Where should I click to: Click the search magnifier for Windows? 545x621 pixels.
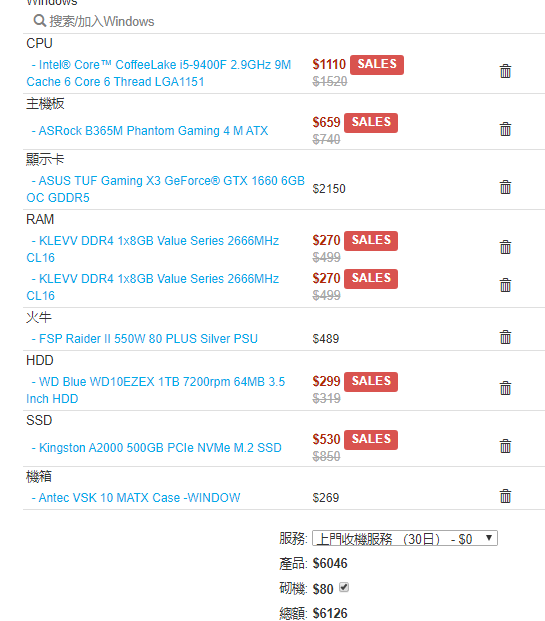40,21
